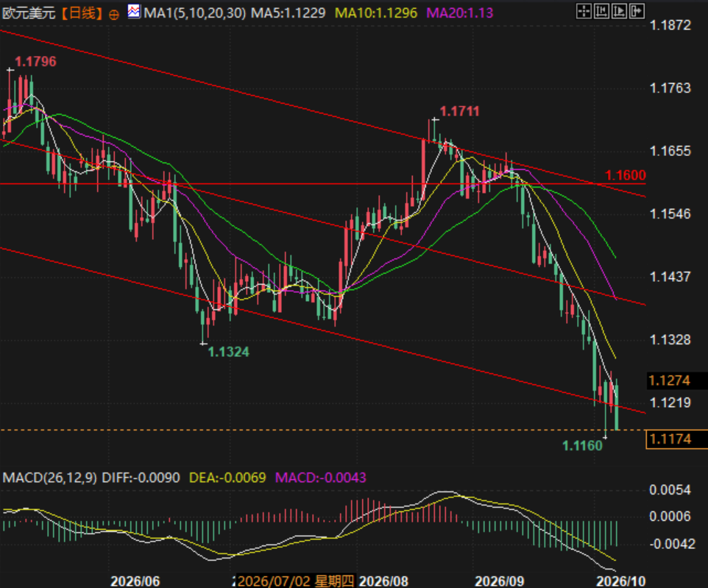Click the 1.1763 price axis label
Image resolution: width=708 pixels, height=588 pixels.
coord(670,88)
